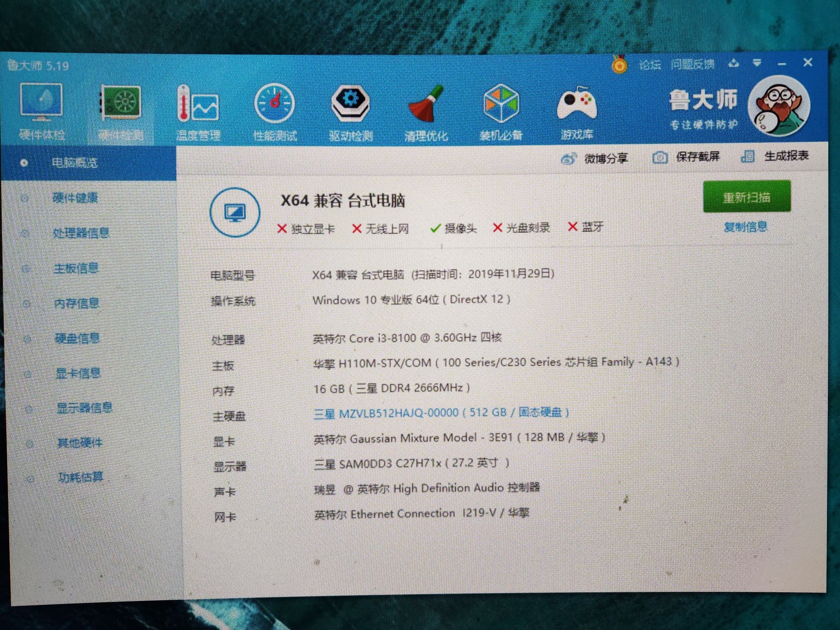This screenshot has height=630, width=840.
Task: Open the 硬件体检 hardware checkup icon
Action: (x=41, y=111)
